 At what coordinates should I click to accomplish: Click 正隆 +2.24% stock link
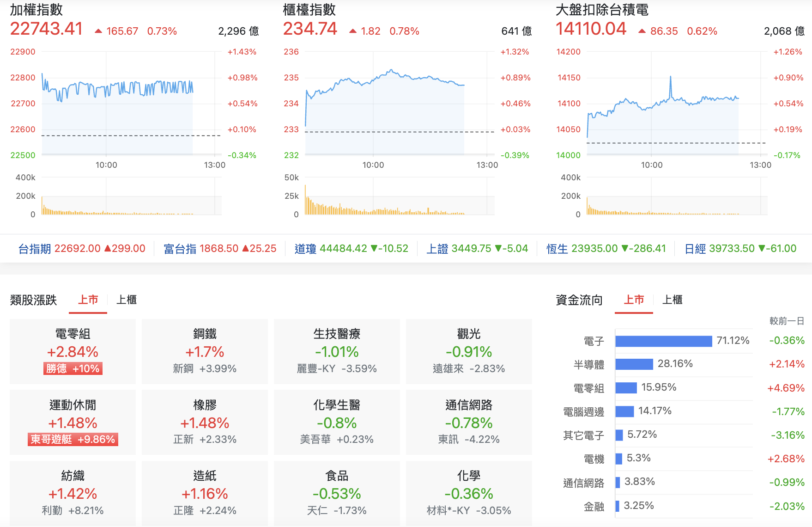point(205,510)
